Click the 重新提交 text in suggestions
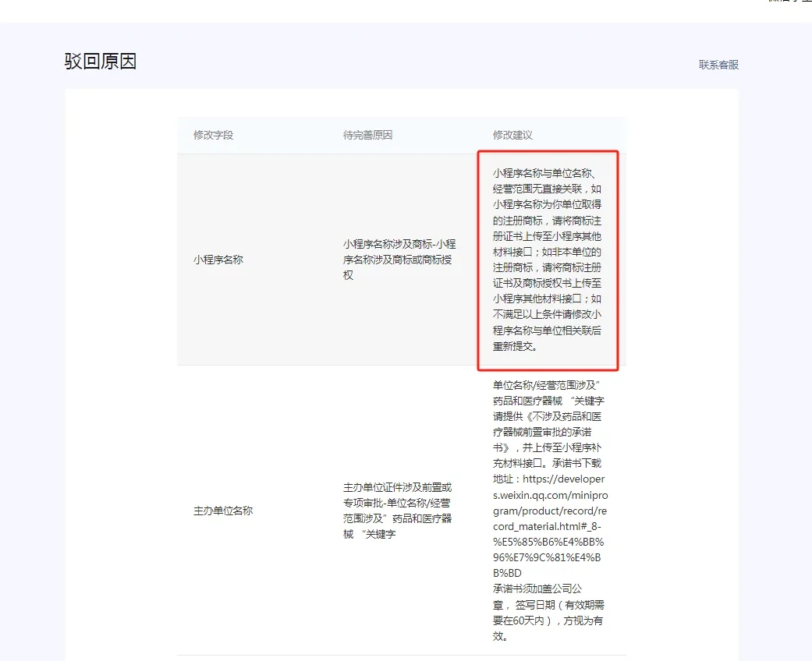This screenshot has width=812, height=661. coord(505,345)
